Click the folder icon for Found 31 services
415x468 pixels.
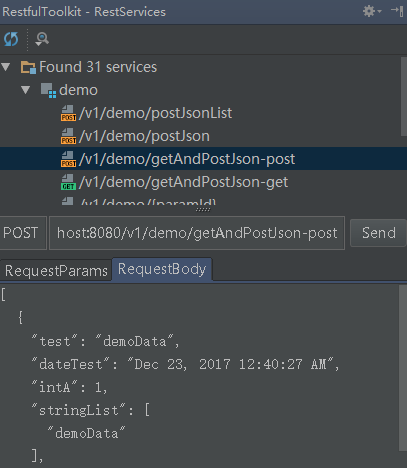coord(28,67)
